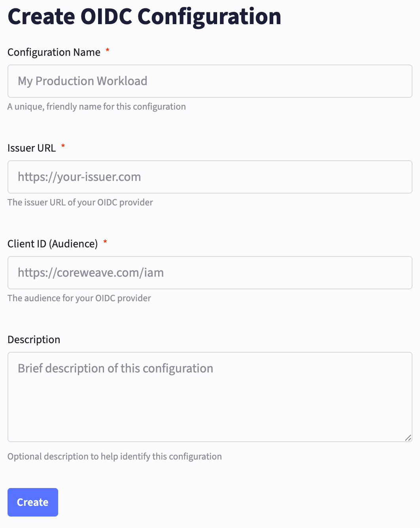This screenshot has width=420, height=528.
Task: Click the asterisk after Client ID (Audience)
Action: click(105, 242)
